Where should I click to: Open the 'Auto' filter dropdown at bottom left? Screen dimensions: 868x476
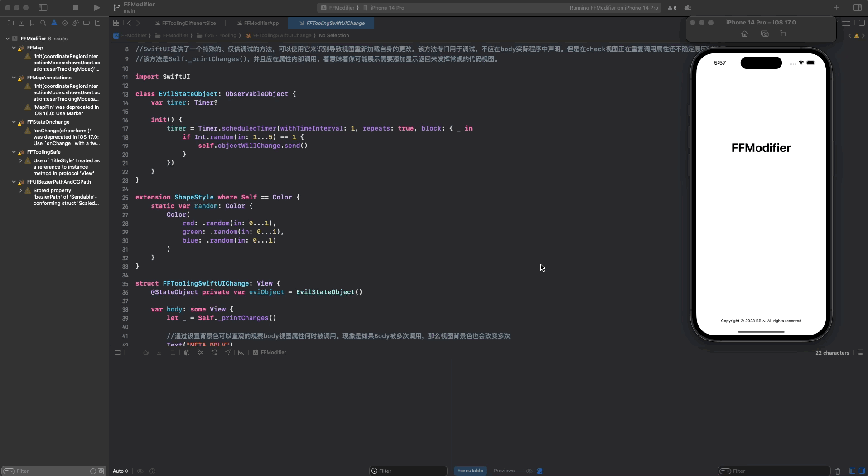coord(120,471)
